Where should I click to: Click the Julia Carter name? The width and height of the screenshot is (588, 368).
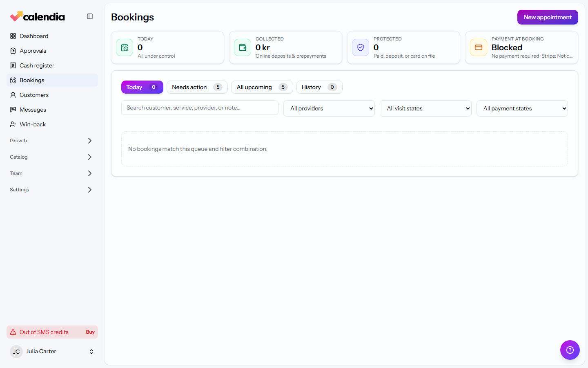point(41,351)
